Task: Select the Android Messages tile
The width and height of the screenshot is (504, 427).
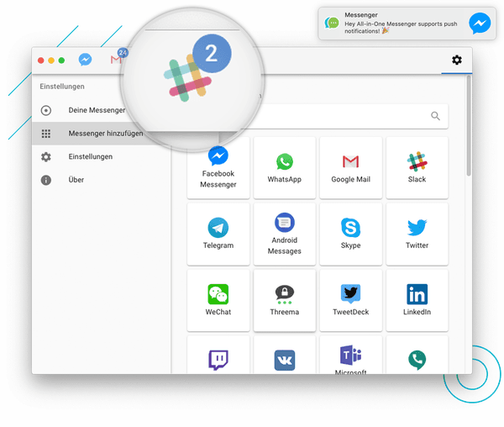Action: click(x=284, y=234)
